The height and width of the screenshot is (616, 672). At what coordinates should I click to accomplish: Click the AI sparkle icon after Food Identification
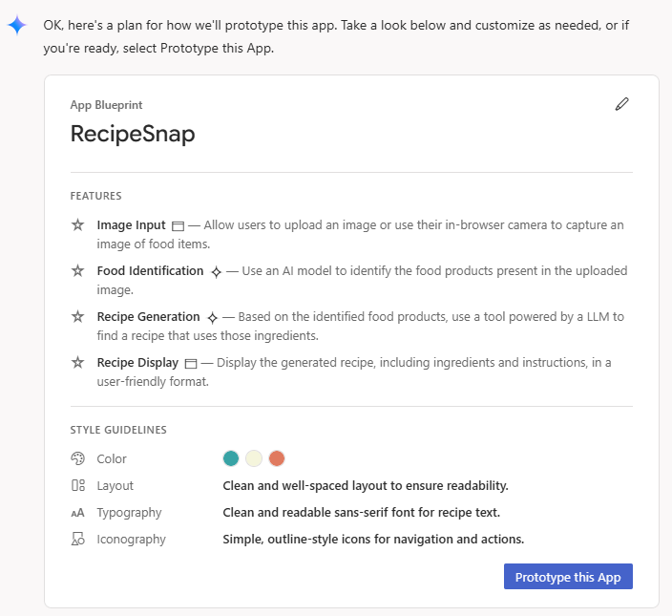(216, 272)
